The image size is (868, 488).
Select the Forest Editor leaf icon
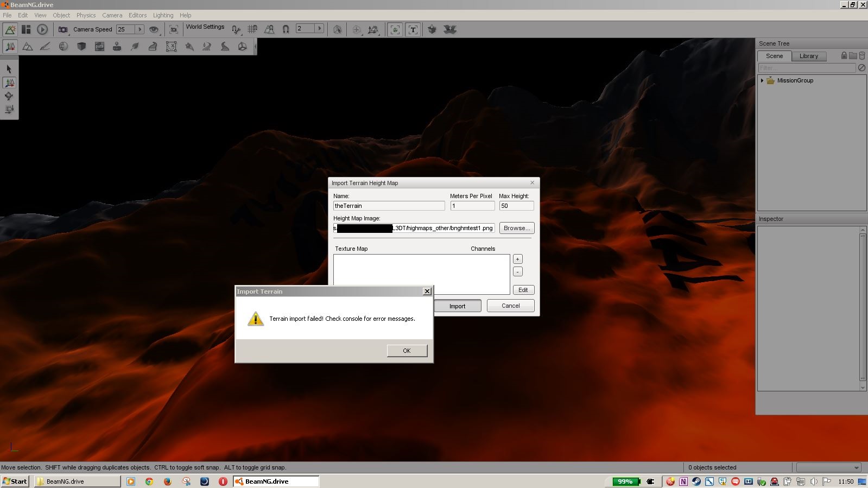coord(135,47)
